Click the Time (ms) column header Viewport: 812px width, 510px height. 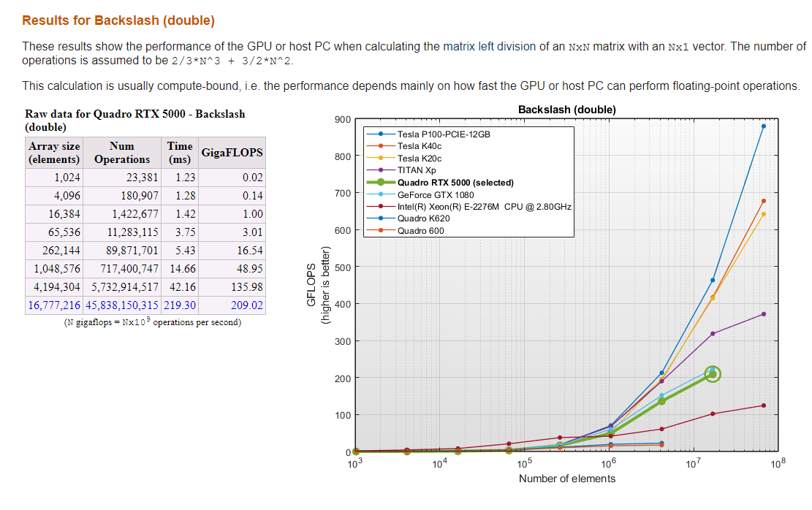click(179, 153)
